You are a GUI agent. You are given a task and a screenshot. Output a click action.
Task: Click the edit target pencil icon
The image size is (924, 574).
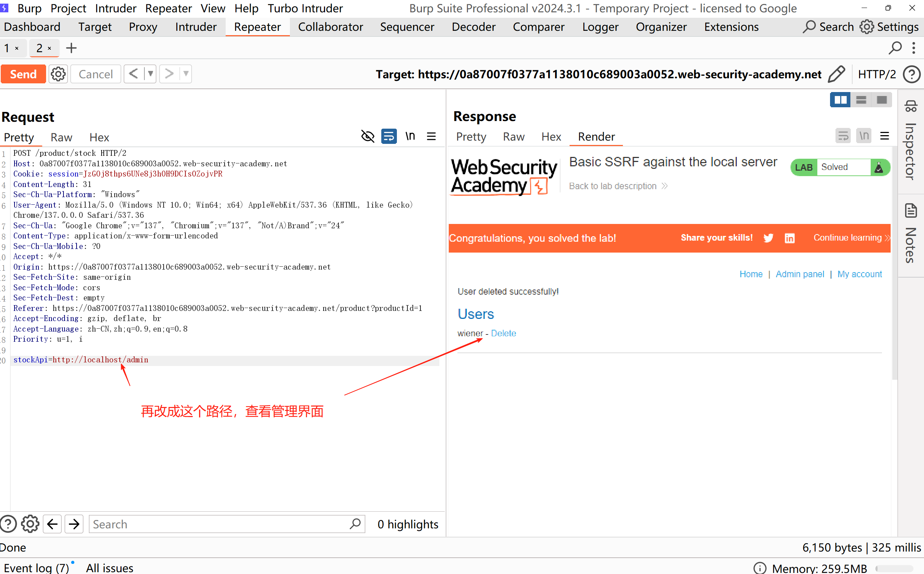coord(836,74)
